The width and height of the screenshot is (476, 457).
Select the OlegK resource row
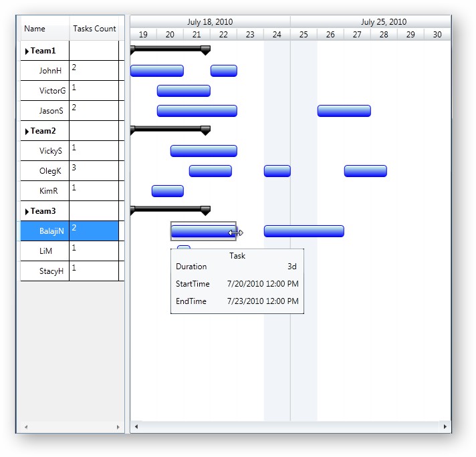[50, 171]
